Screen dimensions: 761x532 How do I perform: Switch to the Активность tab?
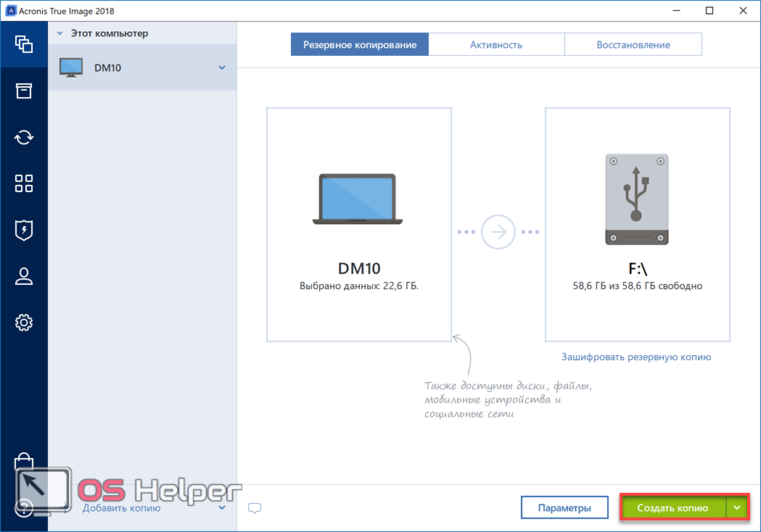pos(496,45)
